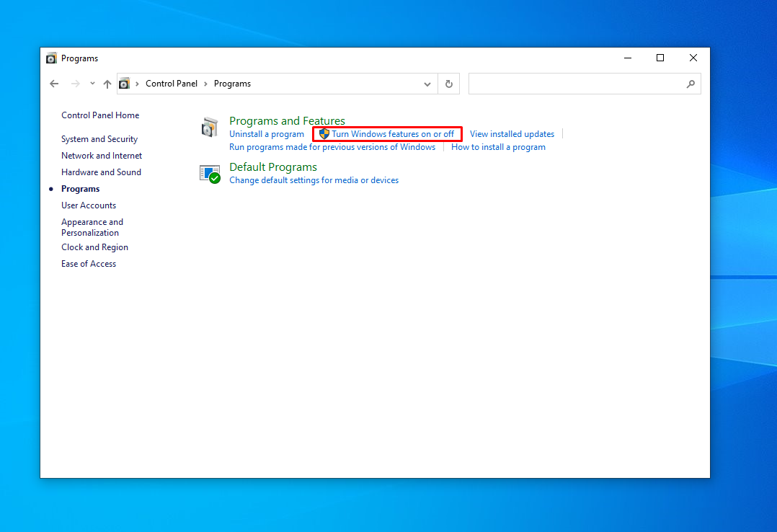Click the search magnifier icon
This screenshot has width=777, height=532.
[x=691, y=84]
